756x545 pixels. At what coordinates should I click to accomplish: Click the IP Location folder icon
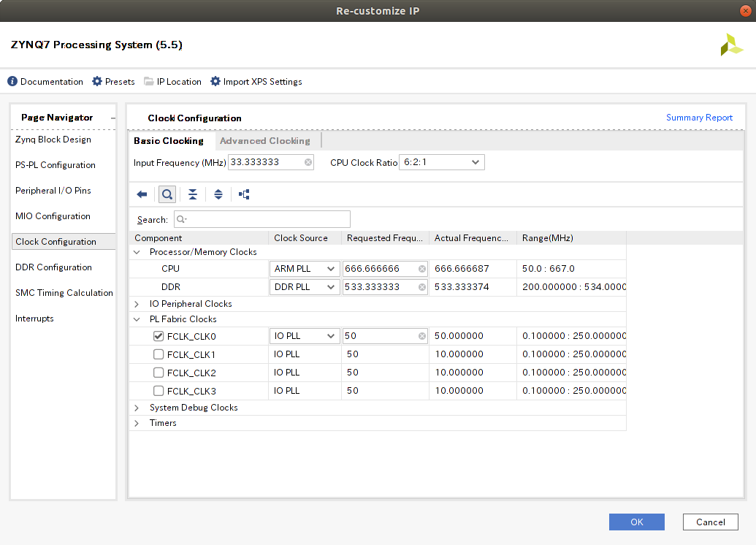[149, 82]
